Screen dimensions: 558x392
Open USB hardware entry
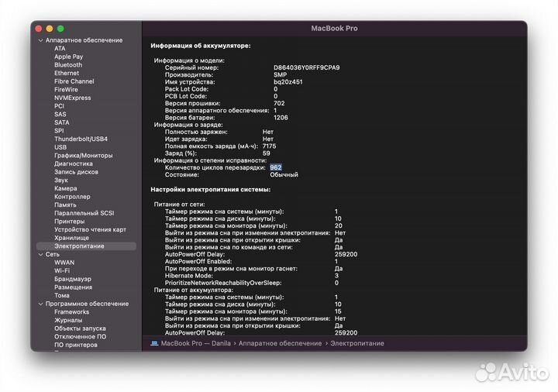[x=60, y=147]
